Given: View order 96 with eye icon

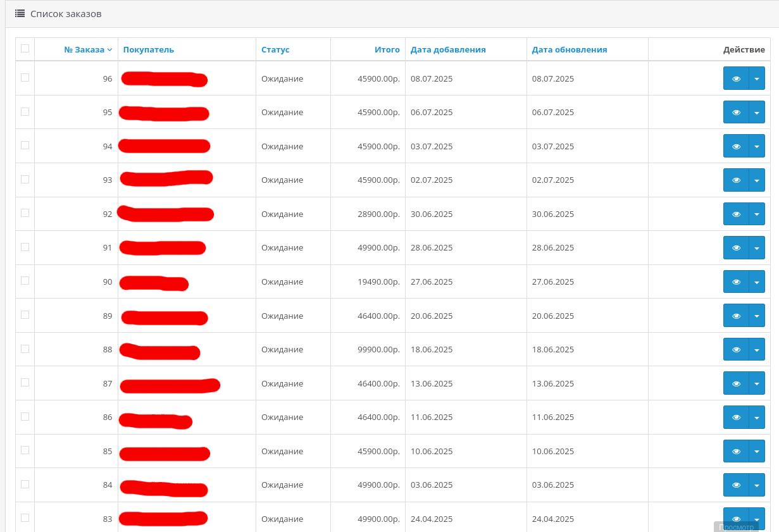Looking at the screenshot, I should coord(736,78).
